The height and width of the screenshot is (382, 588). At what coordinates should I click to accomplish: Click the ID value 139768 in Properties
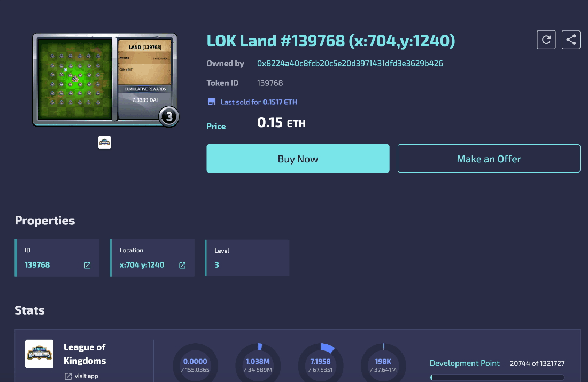tap(37, 265)
